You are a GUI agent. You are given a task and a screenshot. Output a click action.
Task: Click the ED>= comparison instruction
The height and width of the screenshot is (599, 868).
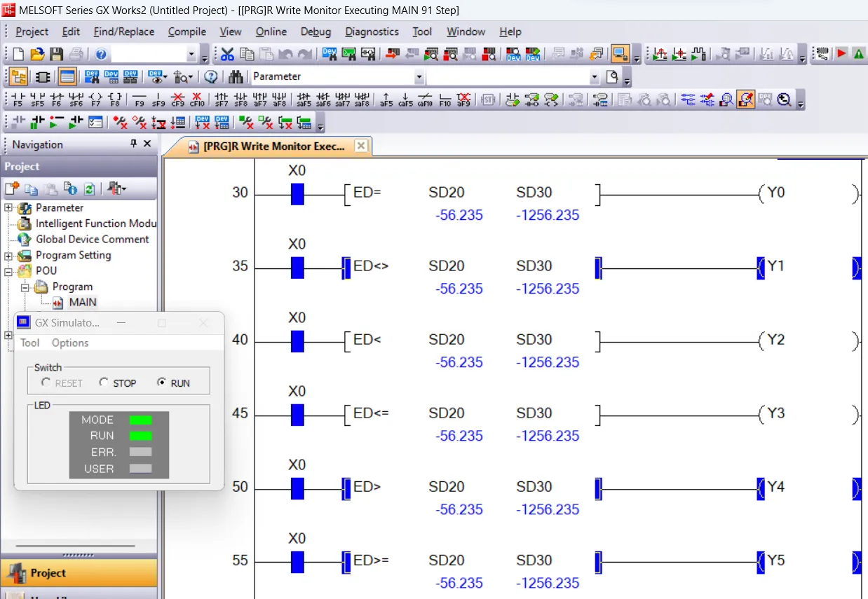coord(371,560)
